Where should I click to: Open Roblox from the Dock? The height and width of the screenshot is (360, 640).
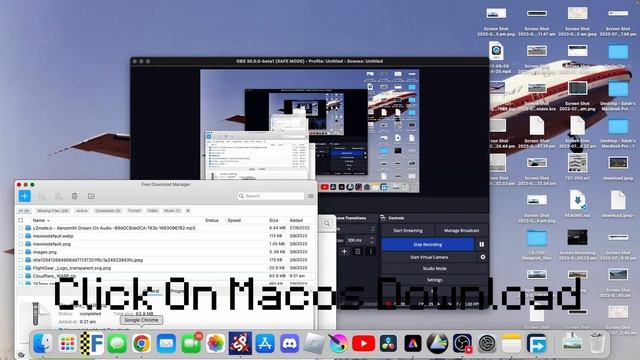314,344
